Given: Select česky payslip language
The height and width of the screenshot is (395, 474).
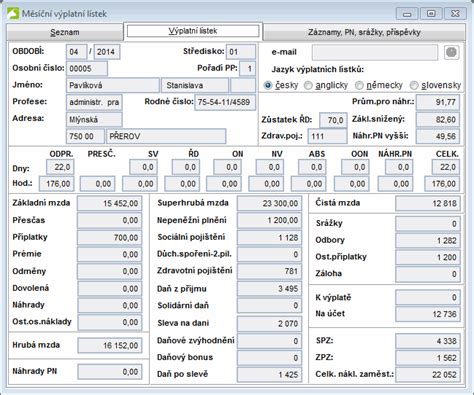Looking at the screenshot, I should 268,85.
